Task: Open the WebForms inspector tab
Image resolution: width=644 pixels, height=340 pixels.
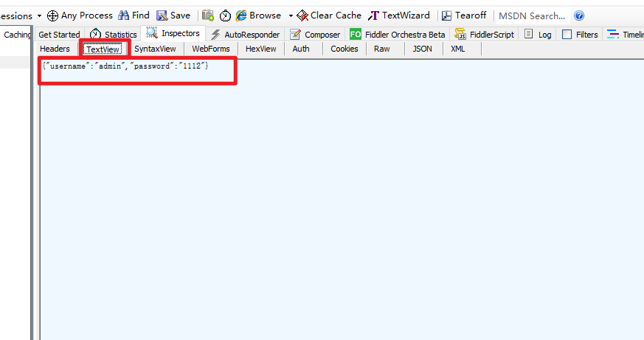Action: tap(211, 49)
